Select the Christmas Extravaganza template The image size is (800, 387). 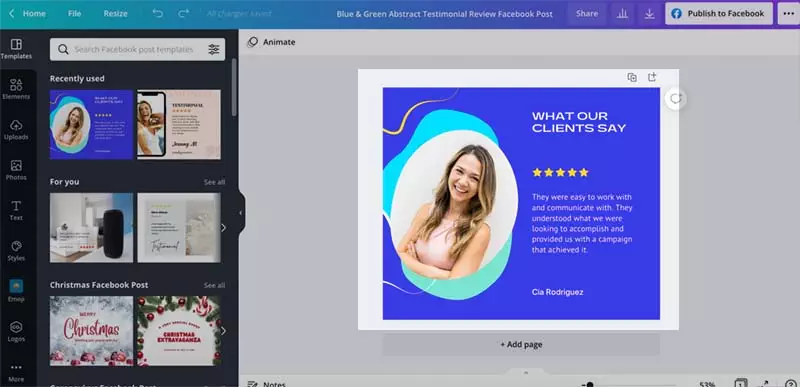pyautogui.click(x=179, y=331)
